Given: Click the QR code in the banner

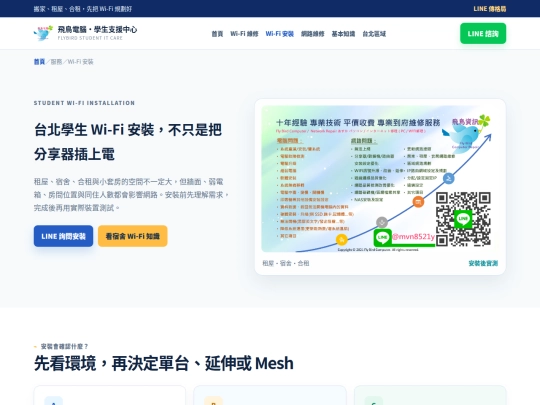Looking at the screenshot, I should [x=463, y=219].
